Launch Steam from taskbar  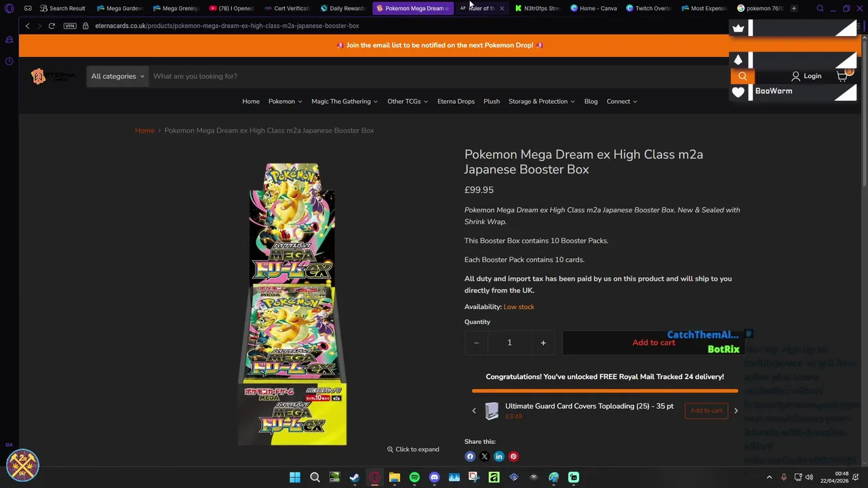(x=355, y=477)
